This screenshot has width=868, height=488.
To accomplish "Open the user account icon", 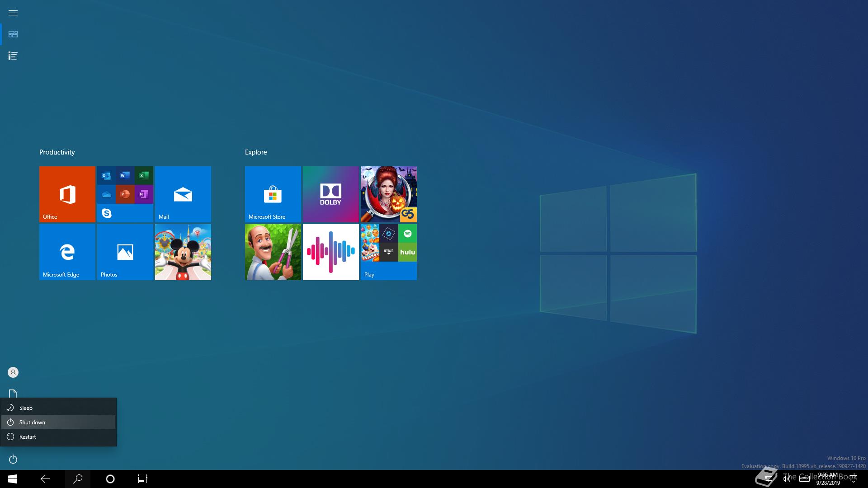I will [13, 372].
